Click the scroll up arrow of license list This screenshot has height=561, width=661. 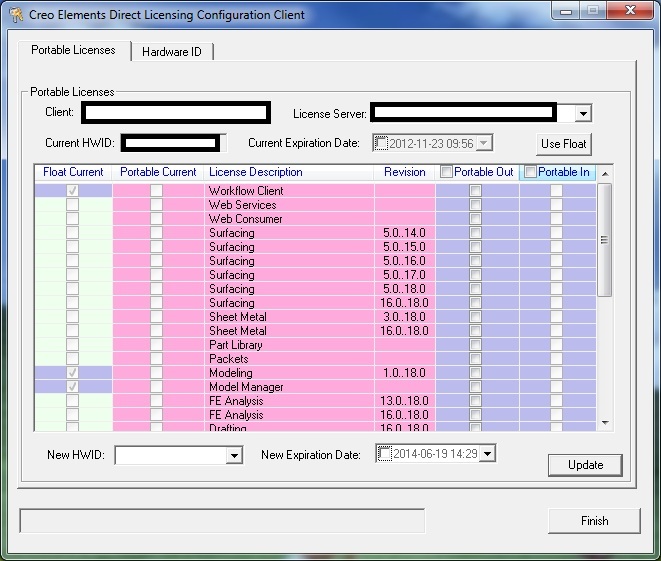coord(605,174)
